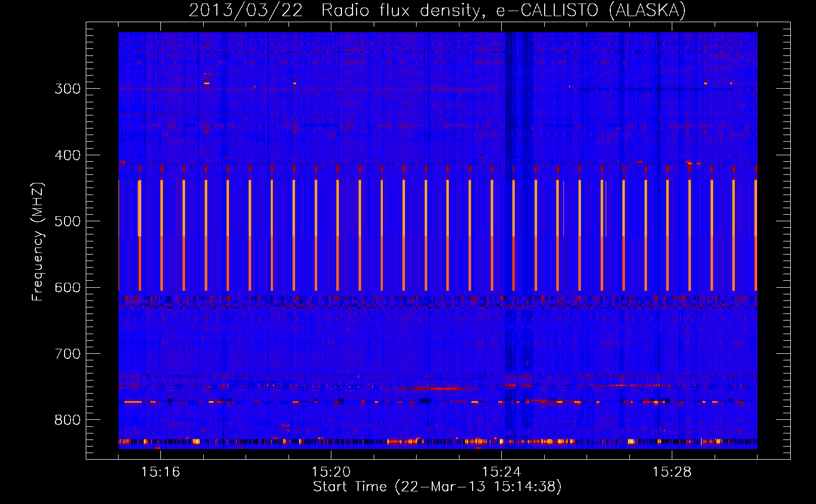The image size is (816, 504).
Task: Click the 400 frequency tick label
Action: (x=68, y=155)
